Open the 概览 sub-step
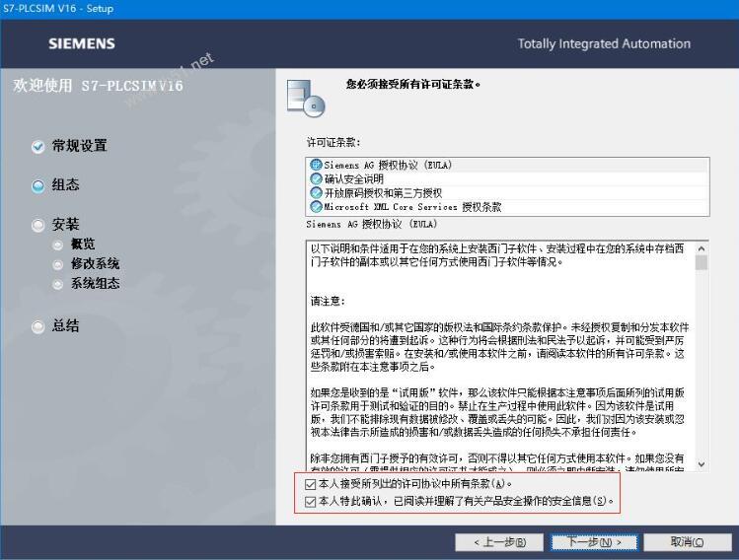Viewport: 739px width, 560px height. pyautogui.click(x=83, y=244)
